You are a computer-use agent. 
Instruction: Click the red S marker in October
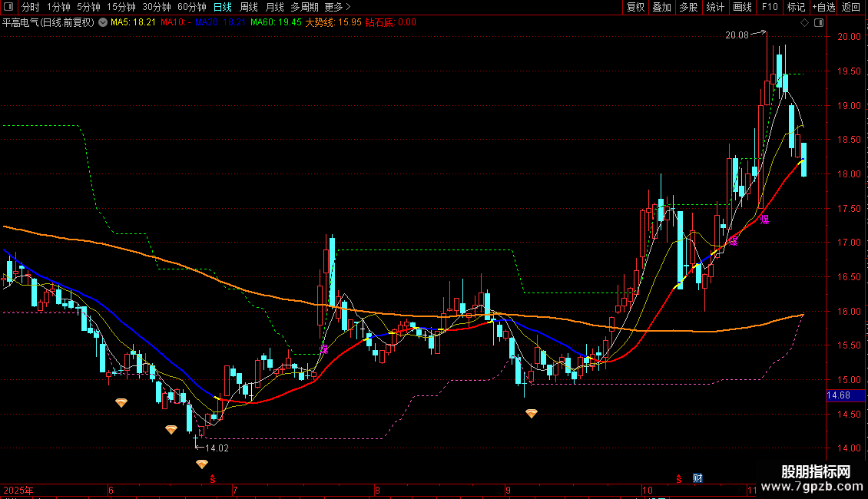point(679,478)
